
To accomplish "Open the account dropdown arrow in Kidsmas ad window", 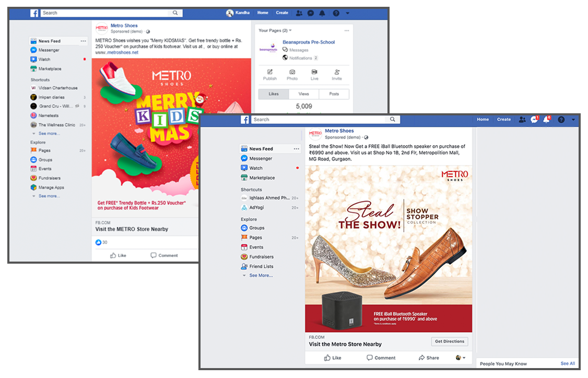I will click(x=348, y=13).
